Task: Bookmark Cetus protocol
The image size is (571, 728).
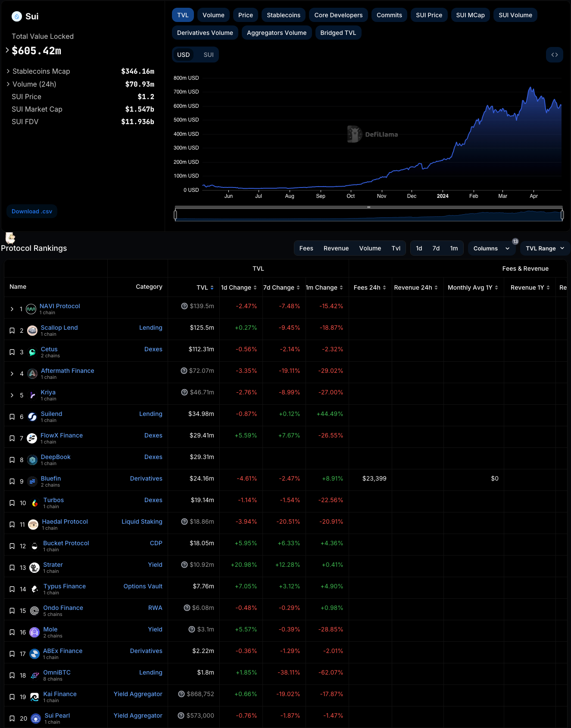Action: coord(12,352)
